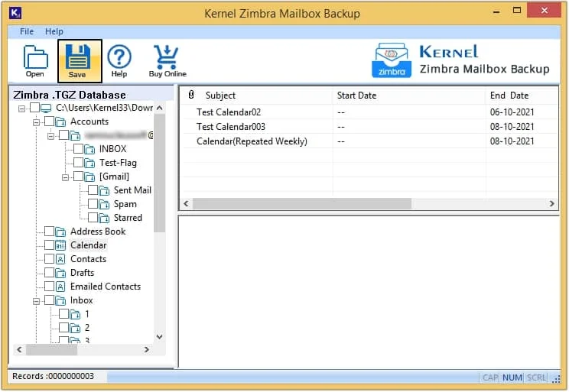This screenshot has width=569, height=392.
Task: Select the Emailed Contacts tree label
Action: pyautogui.click(x=106, y=287)
